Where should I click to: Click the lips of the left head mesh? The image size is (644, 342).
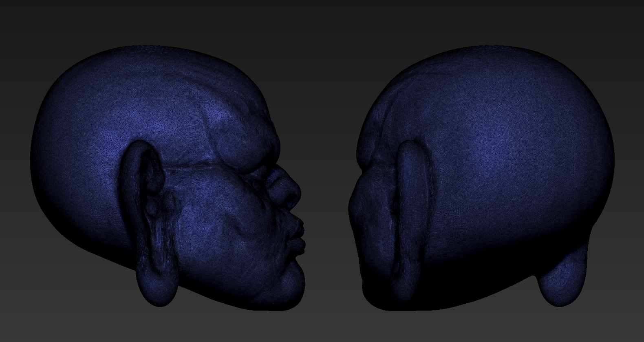[296, 238]
